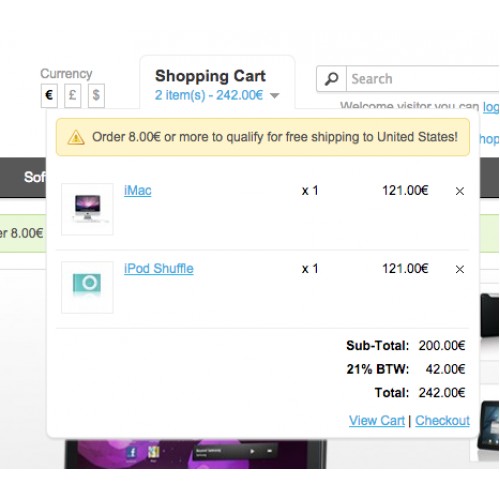
Task: Open the iPod Shuffle product link
Action: pos(159,269)
